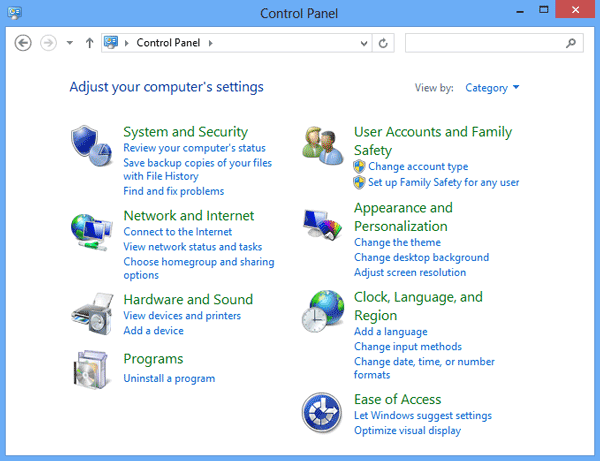Open the Clock, Language, and Region icon
The height and width of the screenshot is (461, 600).
pyautogui.click(x=323, y=311)
